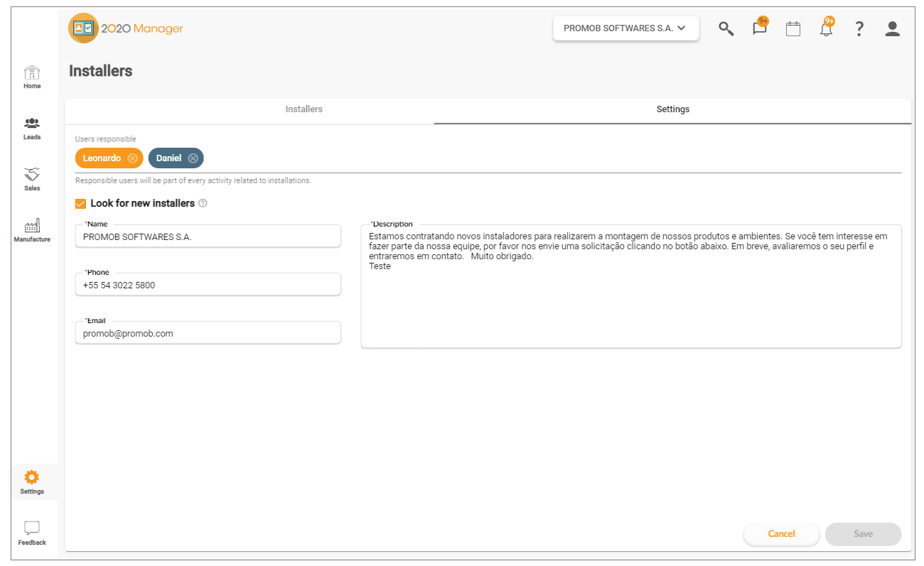Screen dimensions: 924x566
Task: Open the notifications bell icon
Action: [827, 28]
